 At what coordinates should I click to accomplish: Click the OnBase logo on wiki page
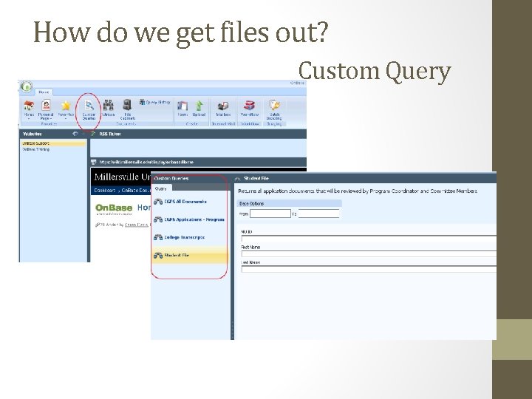point(114,208)
